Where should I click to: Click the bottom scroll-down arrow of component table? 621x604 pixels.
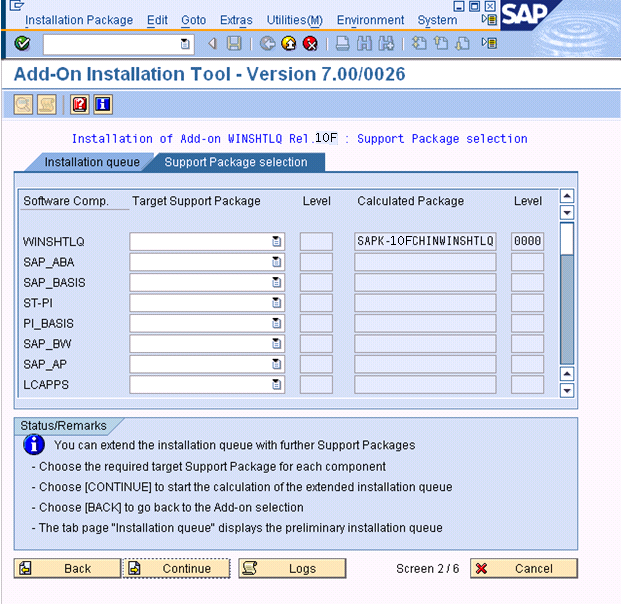tap(567, 391)
